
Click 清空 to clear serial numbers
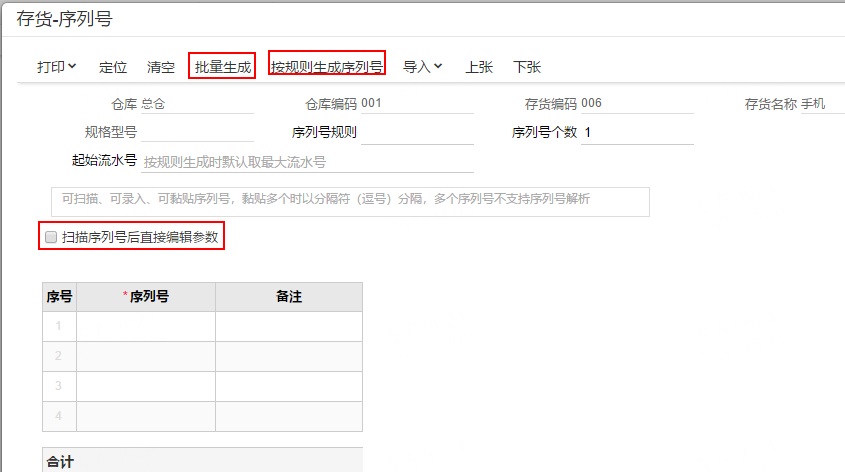click(161, 67)
